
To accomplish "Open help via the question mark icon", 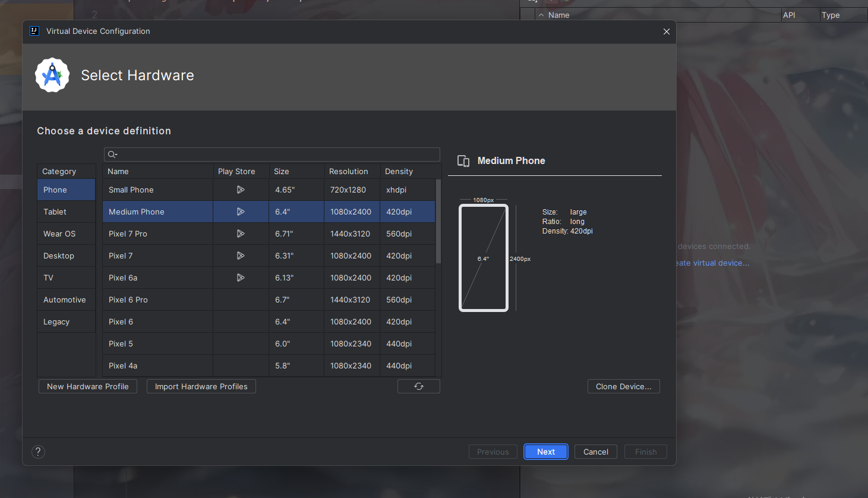I will pos(38,452).
